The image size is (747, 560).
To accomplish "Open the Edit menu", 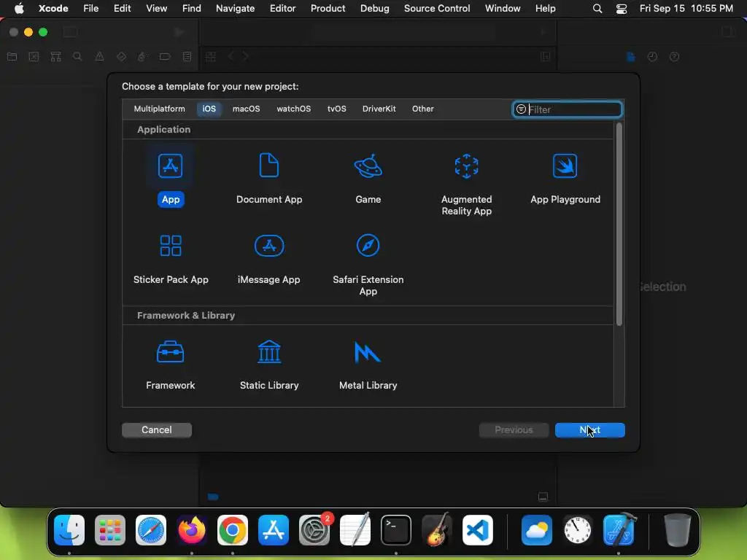I will [122, 8].
